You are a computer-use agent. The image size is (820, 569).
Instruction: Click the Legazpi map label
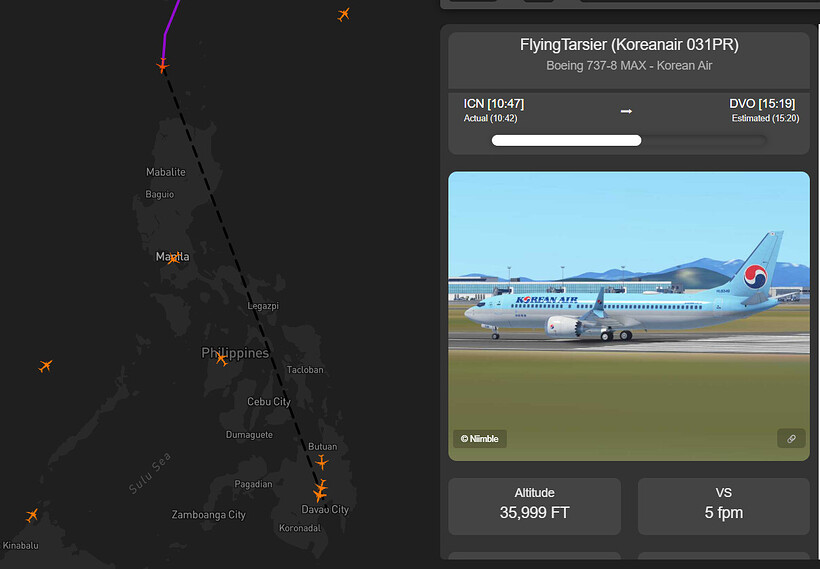coord(263,305)
